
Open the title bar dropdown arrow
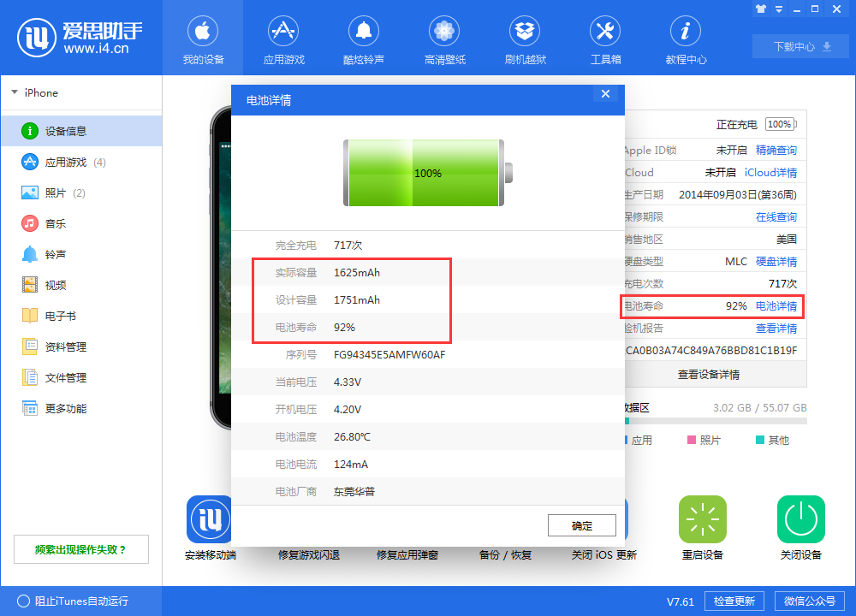(x=777, y=9)
